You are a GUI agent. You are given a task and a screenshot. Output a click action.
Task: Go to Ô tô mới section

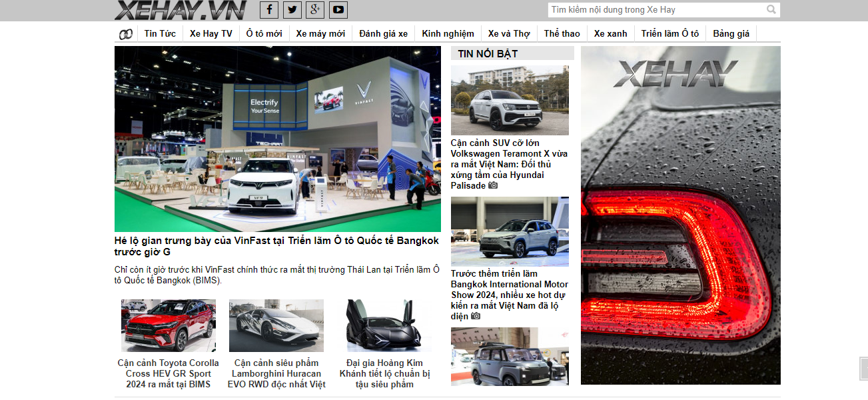pos(264,34)
